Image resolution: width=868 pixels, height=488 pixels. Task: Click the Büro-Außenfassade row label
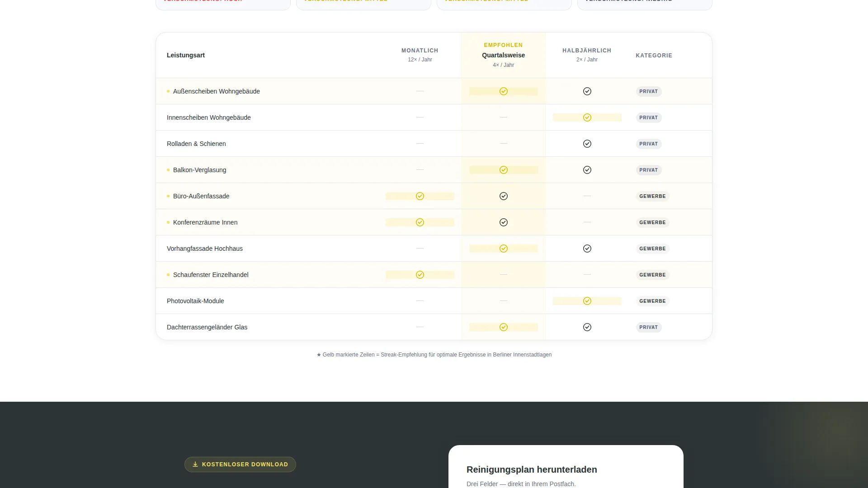point(201,196)
